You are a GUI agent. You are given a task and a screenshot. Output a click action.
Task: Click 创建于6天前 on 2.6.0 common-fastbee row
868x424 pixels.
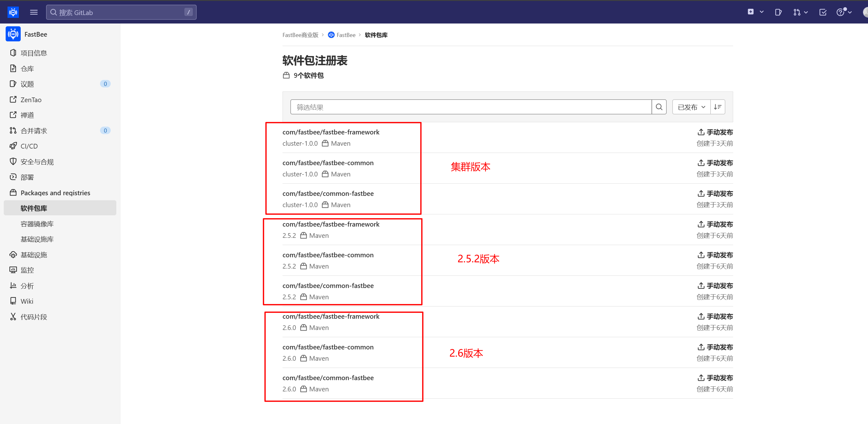[x=715, y=389]
